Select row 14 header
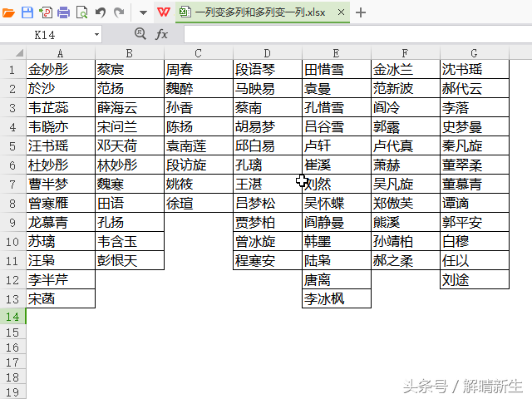Screen dimensions: 532x399 [12, 317]
